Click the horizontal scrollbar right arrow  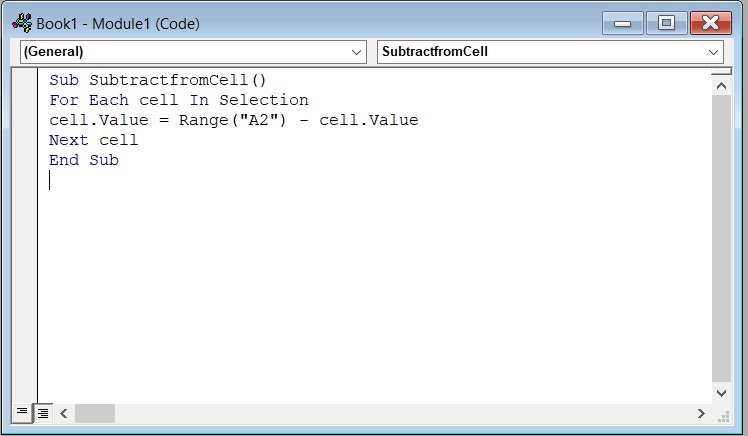click(701, 413)
